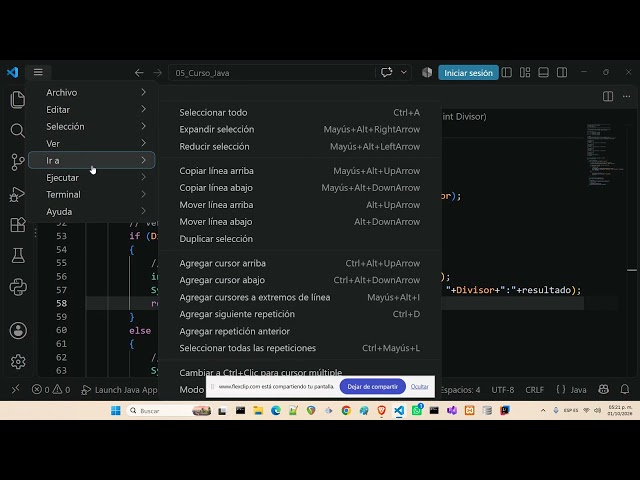This screenshot has height=480, width=640.
Task: Select the Java language mode indicator
Action: pos(571,390)
